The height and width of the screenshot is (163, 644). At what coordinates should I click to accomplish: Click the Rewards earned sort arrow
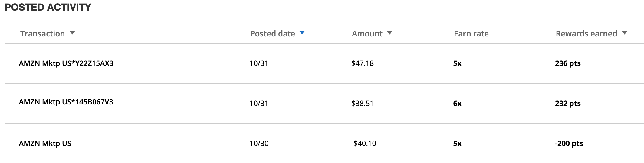pyautogui.click(x=624, y=33)
